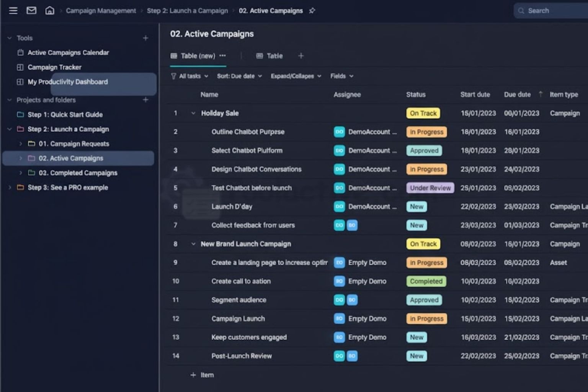Open the hamburger navigation menu

pos(13,10)
